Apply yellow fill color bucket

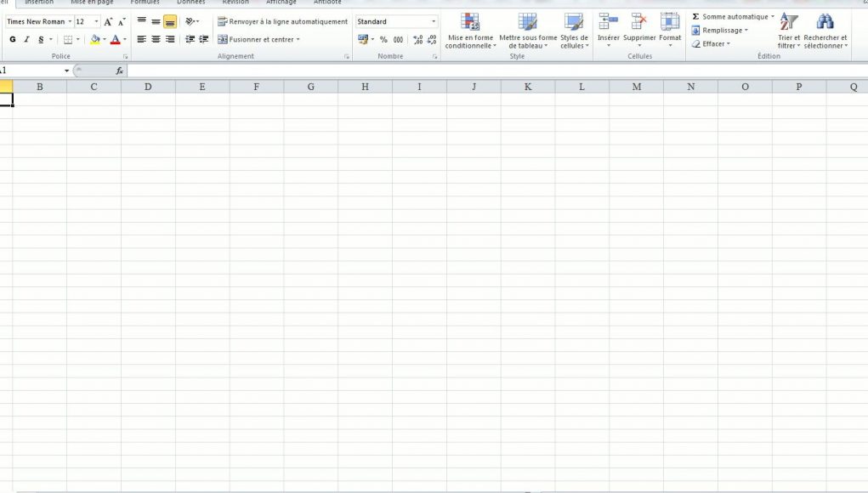pyautogui.click(x=95, y=39)
